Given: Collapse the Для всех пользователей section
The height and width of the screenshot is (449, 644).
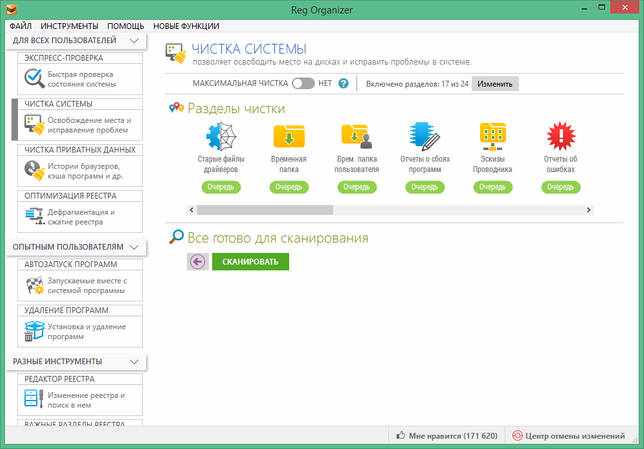Looking at the screenshot, I should coord(134,40).
